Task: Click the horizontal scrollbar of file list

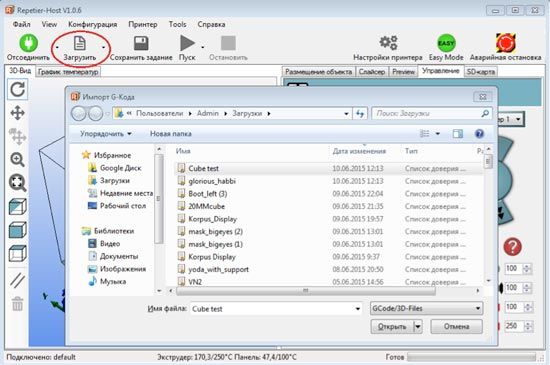Action: (306, 291)
